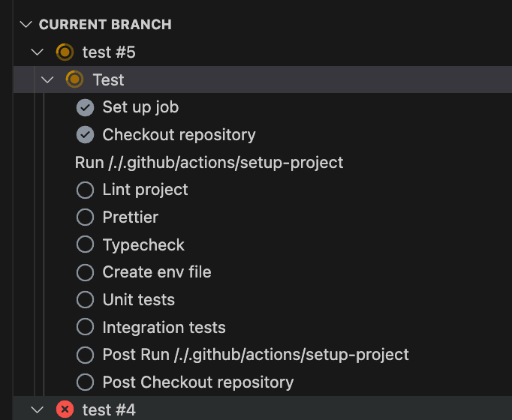
Task: Select the Integration tests step
Action: point(164,327)
